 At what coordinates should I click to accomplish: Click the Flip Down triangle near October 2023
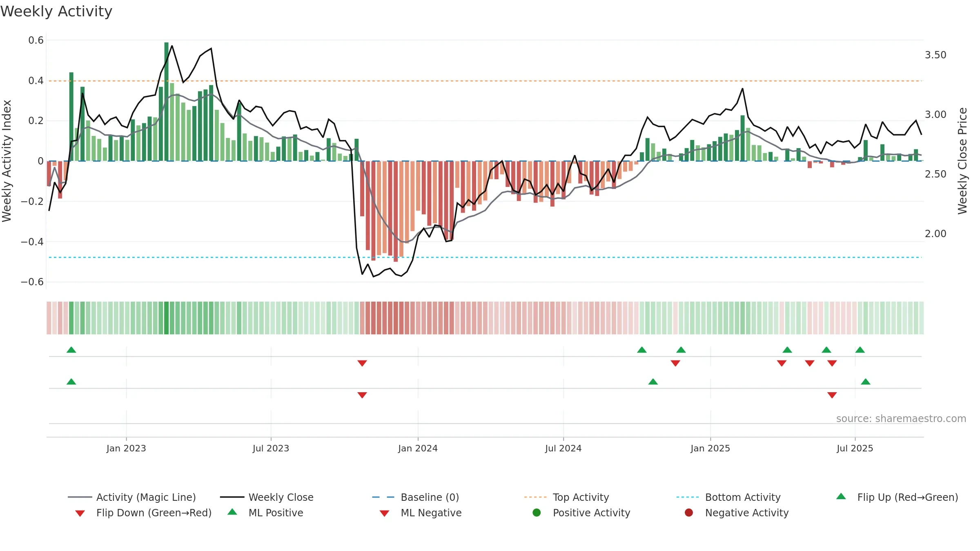point(362,363)
